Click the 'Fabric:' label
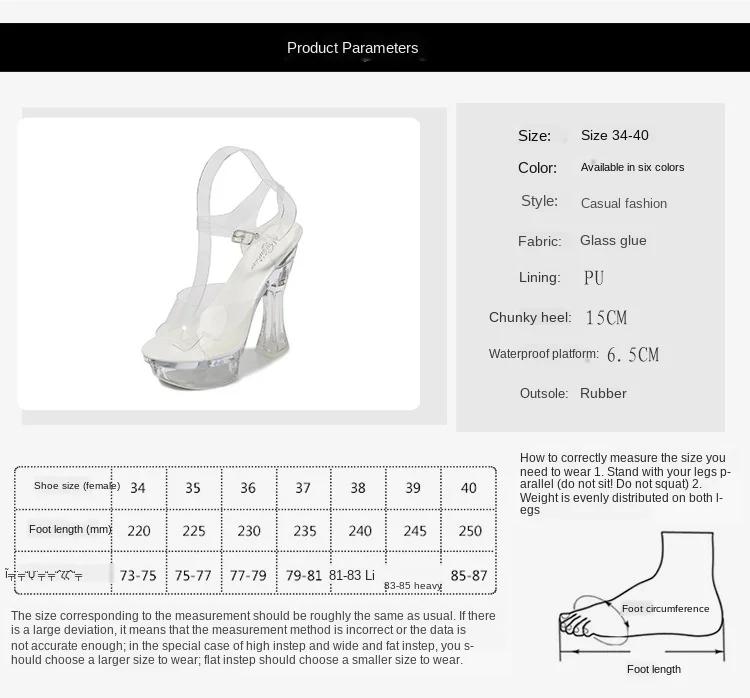Viewport: 750px width, 698px height. point(540,241)
